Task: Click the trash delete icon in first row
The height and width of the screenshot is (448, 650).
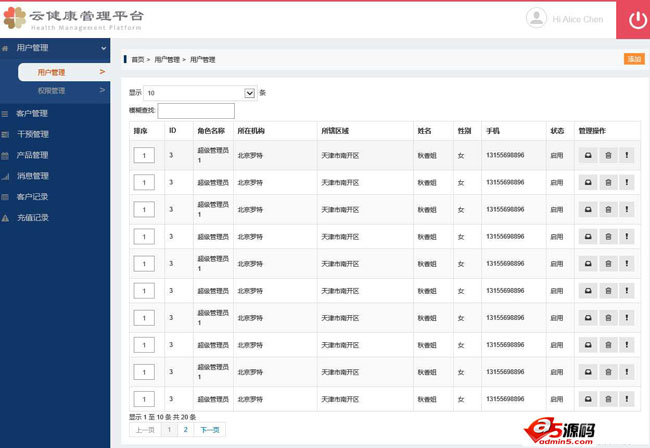Action: 608,155
